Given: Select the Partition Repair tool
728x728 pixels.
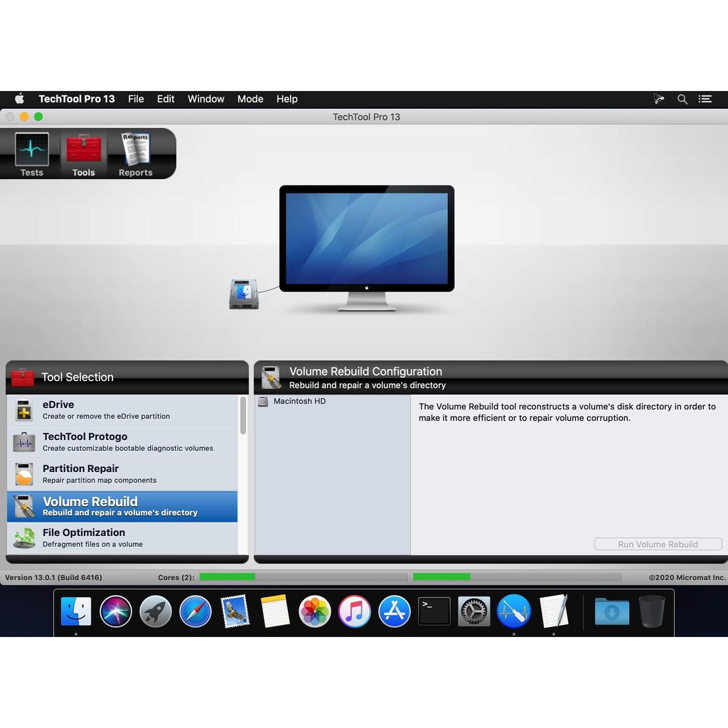Looking at the screenshot, I should [122, 474].
